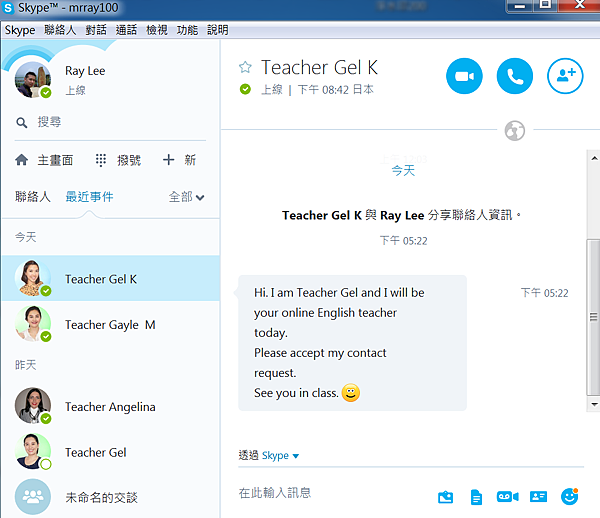This screenshot has height=518, width=600.
Task: Click the 下午 08:42 日本 local time text
Action: 335,90
